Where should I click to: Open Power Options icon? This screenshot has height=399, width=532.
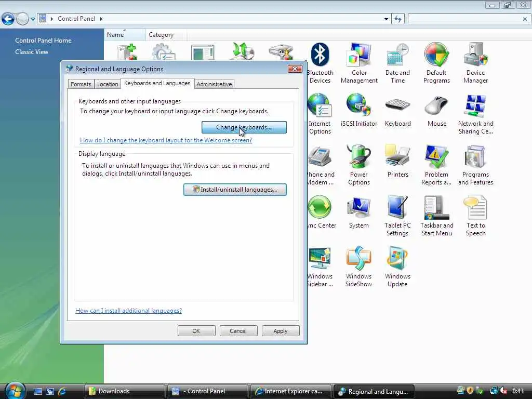[359, 165]
